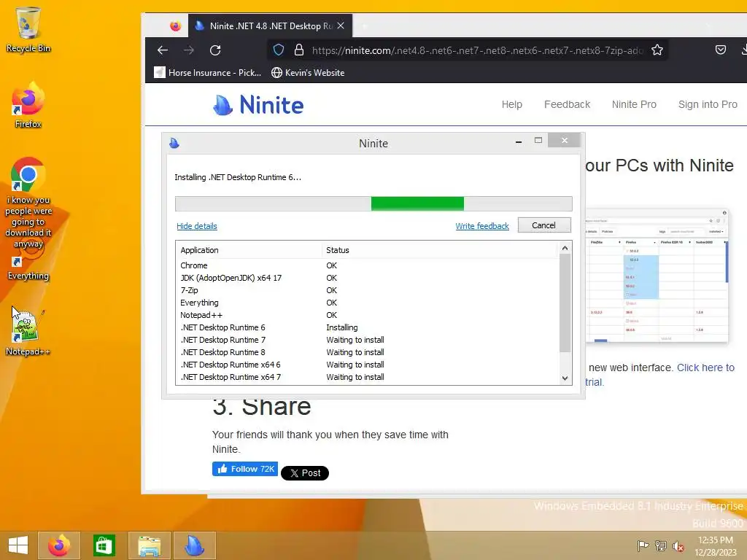Open the Feedback link on Ninite site
Screen dimensions: 747x560
567,104
